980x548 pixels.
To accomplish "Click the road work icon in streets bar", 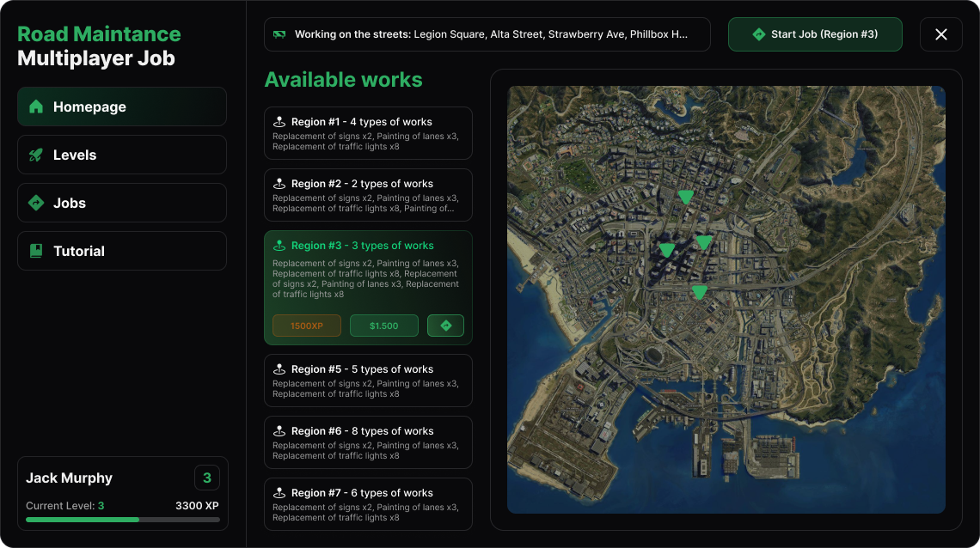I will pyautogui.click(x=279, y=34).
